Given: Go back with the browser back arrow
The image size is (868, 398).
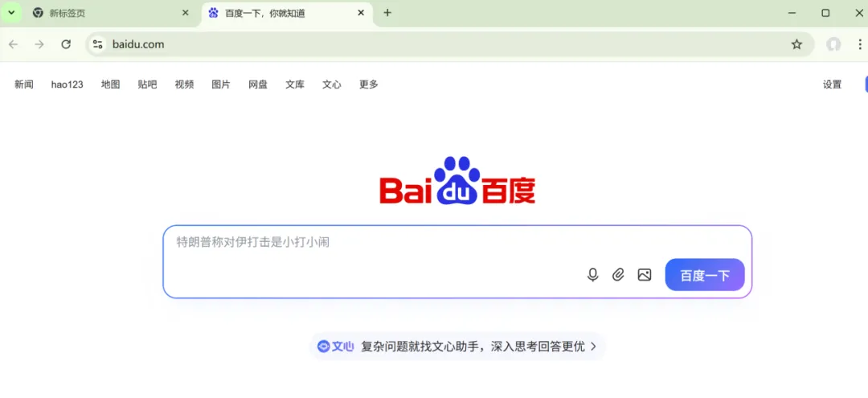Looking at the screenshot, I should pyautogui.click(x=14, y=44).
